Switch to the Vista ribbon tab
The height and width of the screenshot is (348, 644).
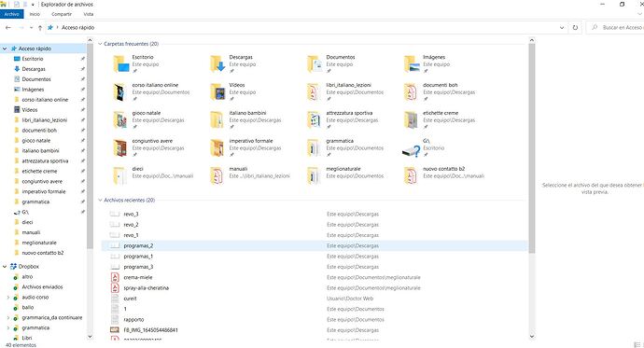click(89, 14)
